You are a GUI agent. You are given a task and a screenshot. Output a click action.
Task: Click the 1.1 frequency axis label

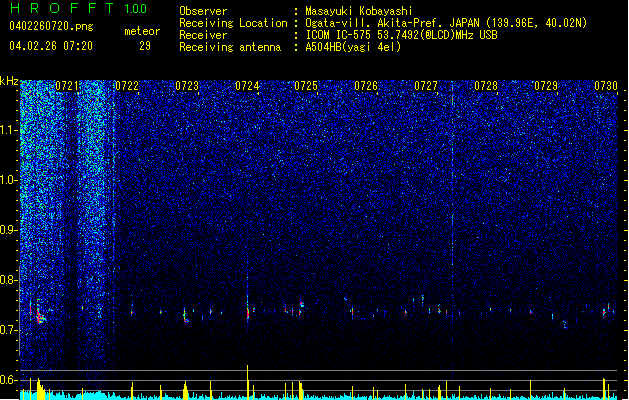click(9, 130)
